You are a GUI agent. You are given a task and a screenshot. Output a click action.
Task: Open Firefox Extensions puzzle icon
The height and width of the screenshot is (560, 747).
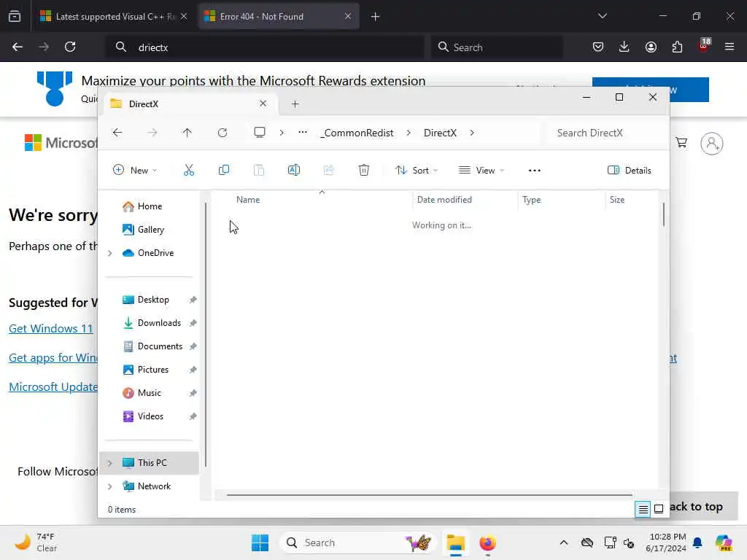(677, 47)
